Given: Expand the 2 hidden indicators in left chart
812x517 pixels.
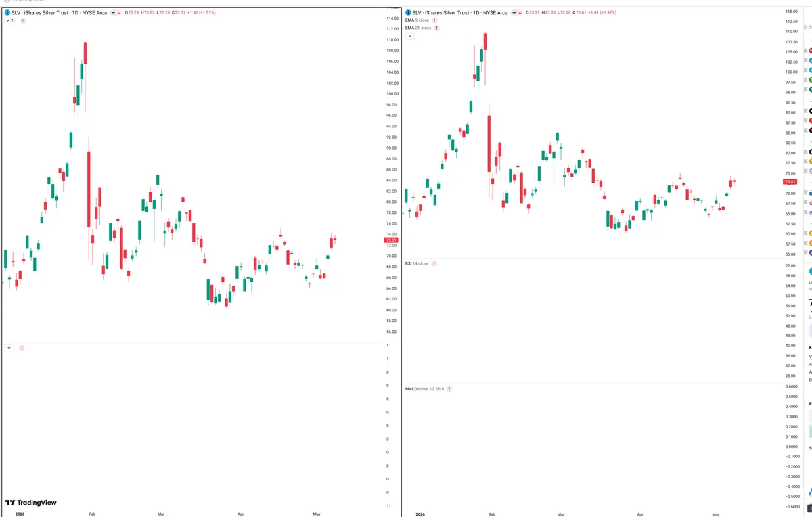Looking at the screenshot, I should [9, 21].
